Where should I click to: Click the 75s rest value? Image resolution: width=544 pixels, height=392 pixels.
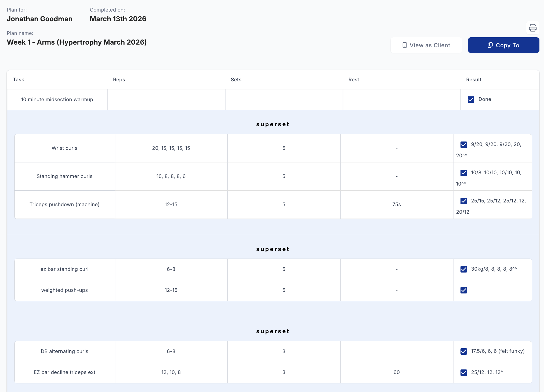396,205
